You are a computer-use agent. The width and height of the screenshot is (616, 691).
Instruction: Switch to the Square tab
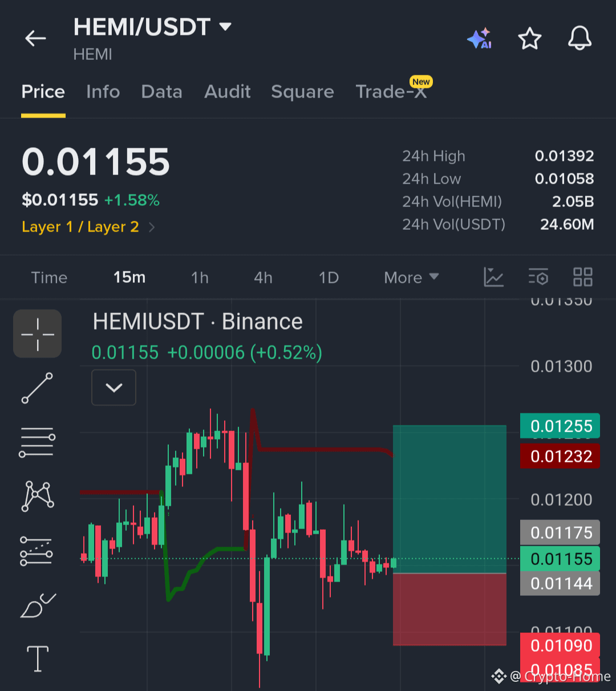[x=302, y=92]
